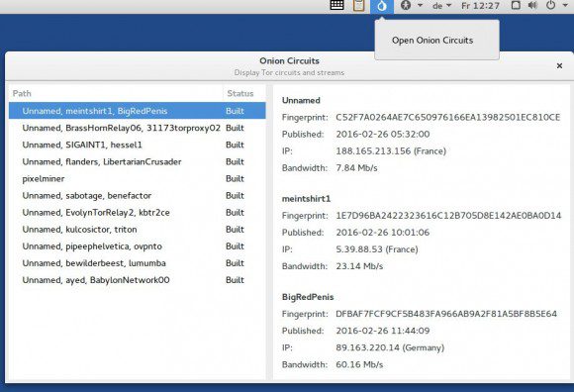Open the power icon menu
Screen dimensions: 574x392
tap(550, 5)
